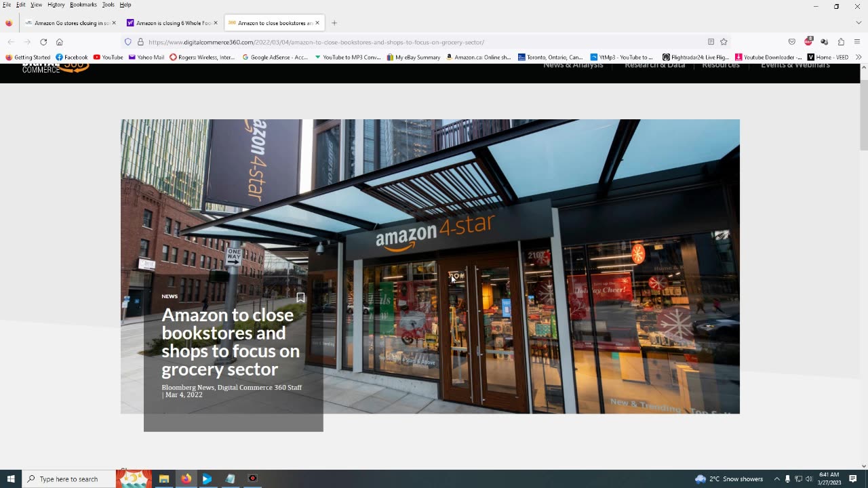Open Save to Pocket icon
This screenshot has width=868, height=488.
[791, 42]
